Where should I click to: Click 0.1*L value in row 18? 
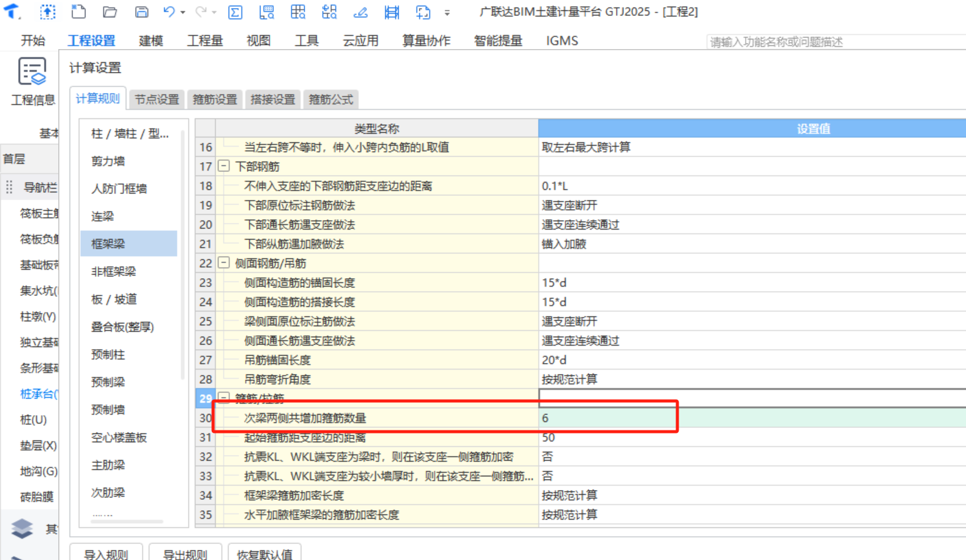point(752,186)
